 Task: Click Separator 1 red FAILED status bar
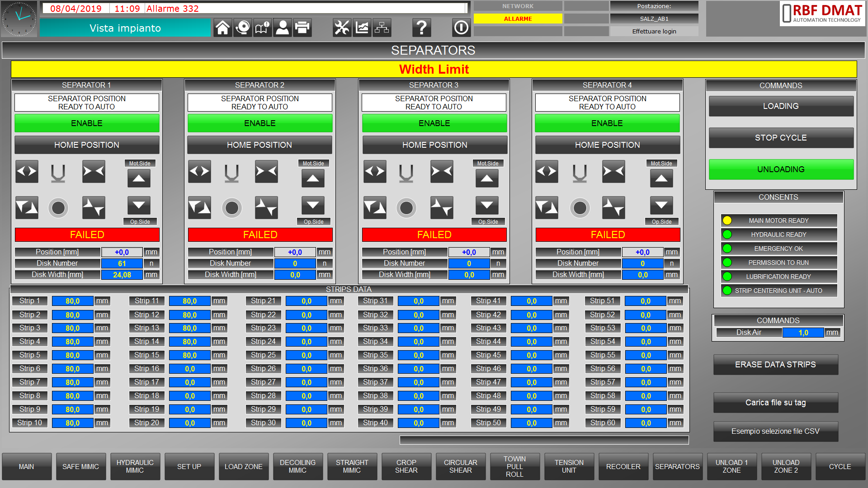pyautogui.click(x=87, y=235)
